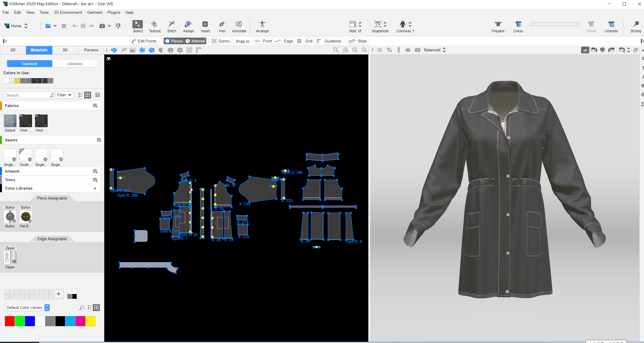The width and height of the screenshot is (644, 343).
Task: Open the Assign tool
Action: coord(188,26)
